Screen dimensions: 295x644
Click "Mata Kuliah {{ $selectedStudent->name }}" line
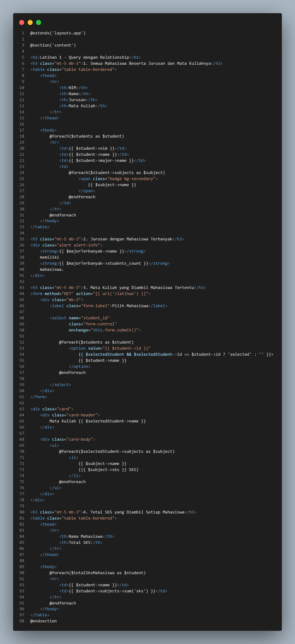click(98, 421)
